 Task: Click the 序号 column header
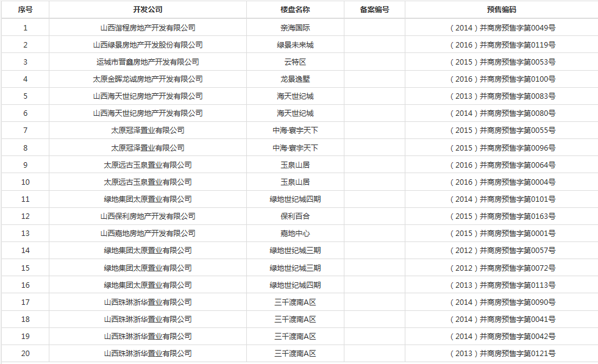[25, 10]
